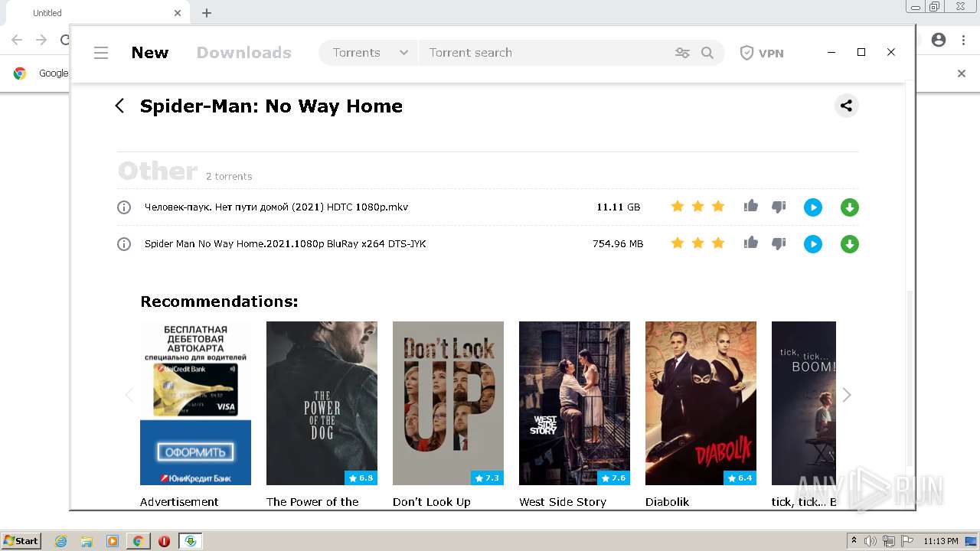Share Spider-Man: No Way Home
This screenshot has height=551, width=980.
coord(846,106)
